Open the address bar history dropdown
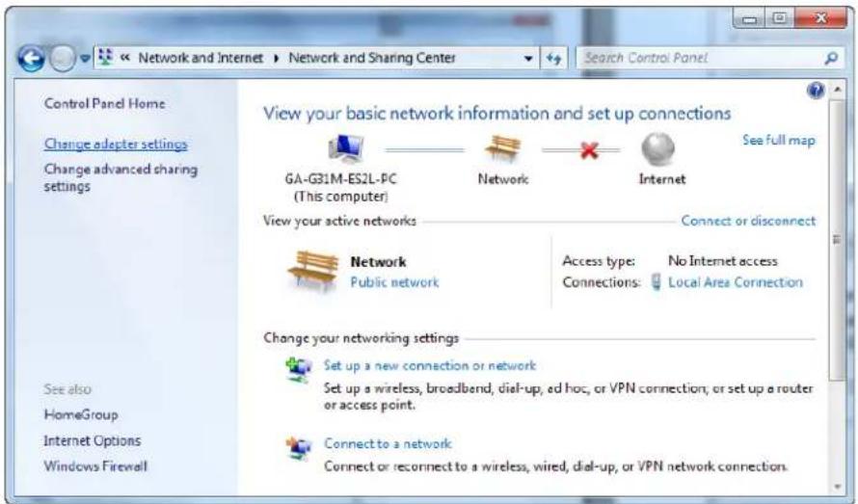 pos(528,58)
